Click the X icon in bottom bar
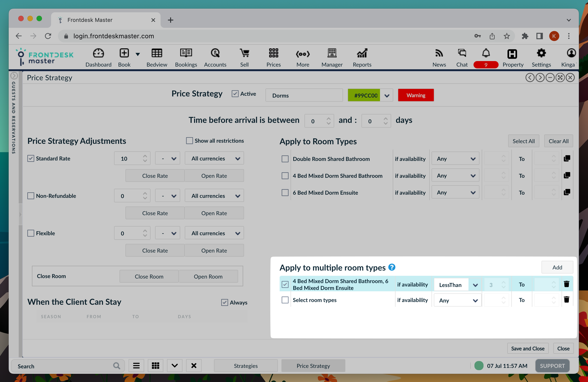The width and height of the screenshot is (588, 382). point(194,365)
